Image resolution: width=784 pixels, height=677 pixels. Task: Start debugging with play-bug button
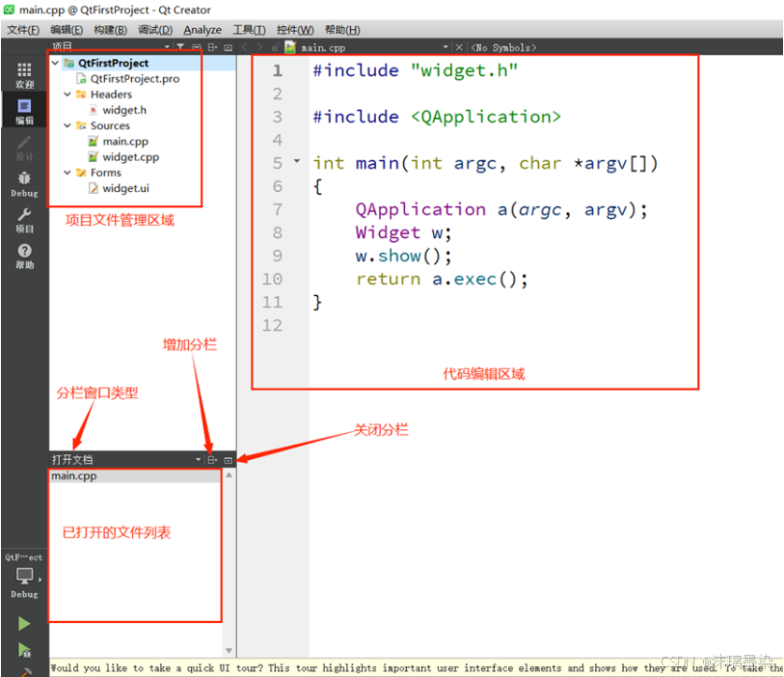click(24, 650)
